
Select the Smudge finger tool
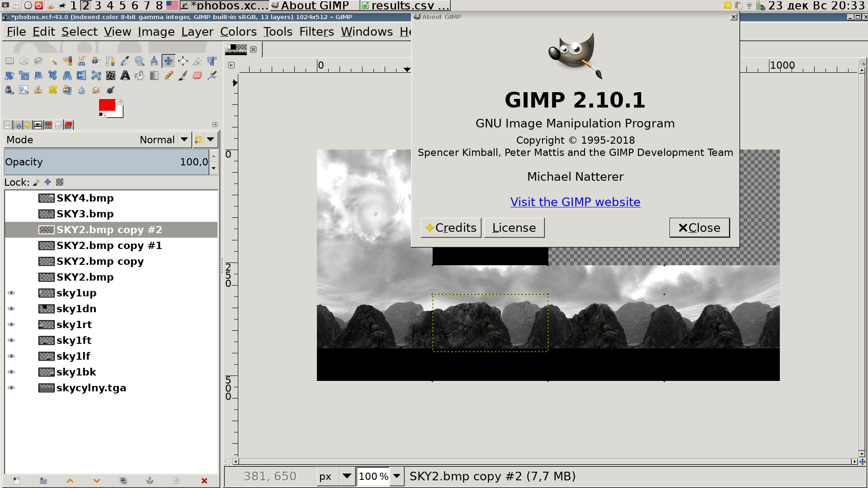(x=96, y=90)
